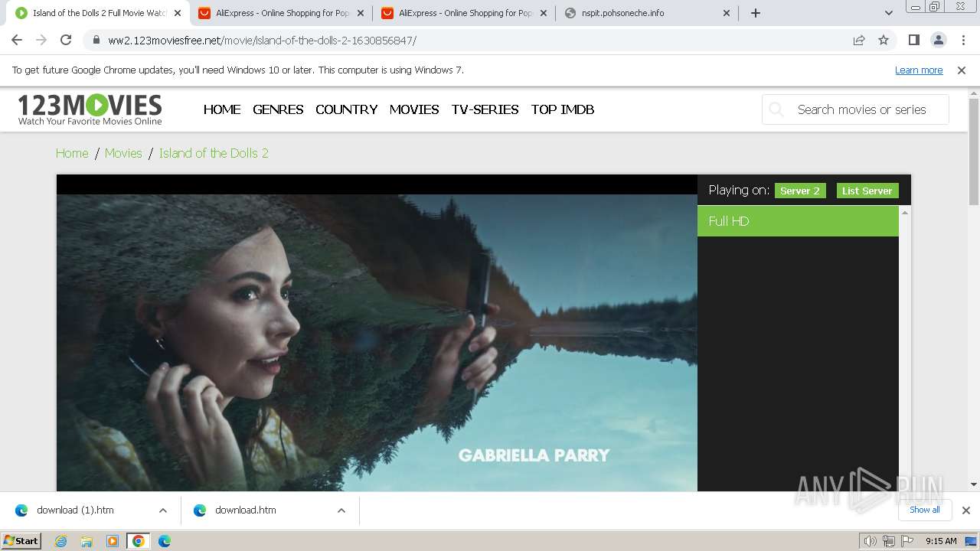
Task: Follow the Movies breadcrumb link
Action: pos(123,153)
